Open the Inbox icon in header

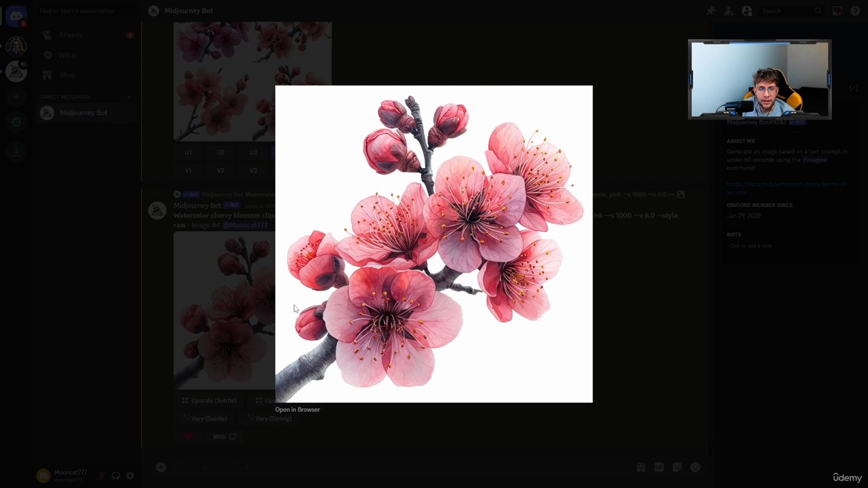pyautogui.click(x=837, y=11)
